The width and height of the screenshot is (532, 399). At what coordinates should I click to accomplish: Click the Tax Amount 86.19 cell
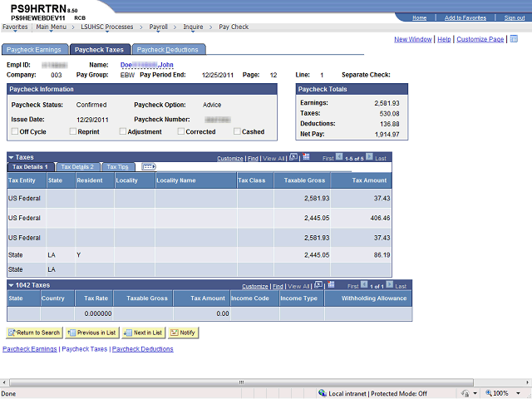tap(361, 255)
